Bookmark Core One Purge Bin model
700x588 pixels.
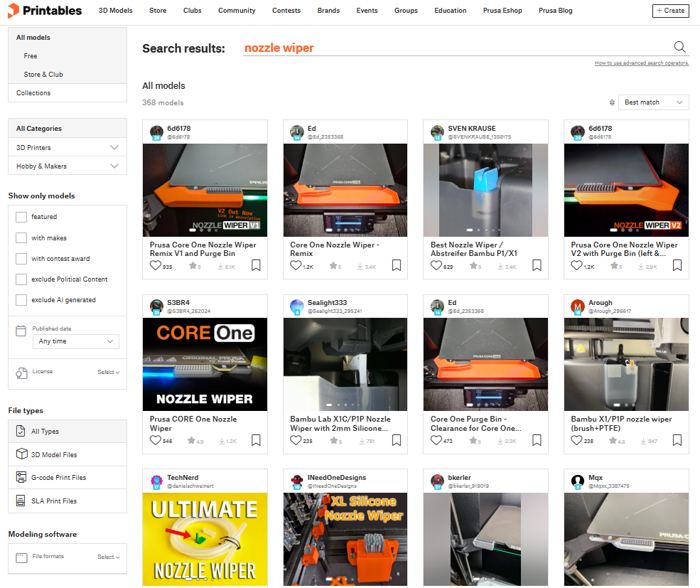[537, 440]
